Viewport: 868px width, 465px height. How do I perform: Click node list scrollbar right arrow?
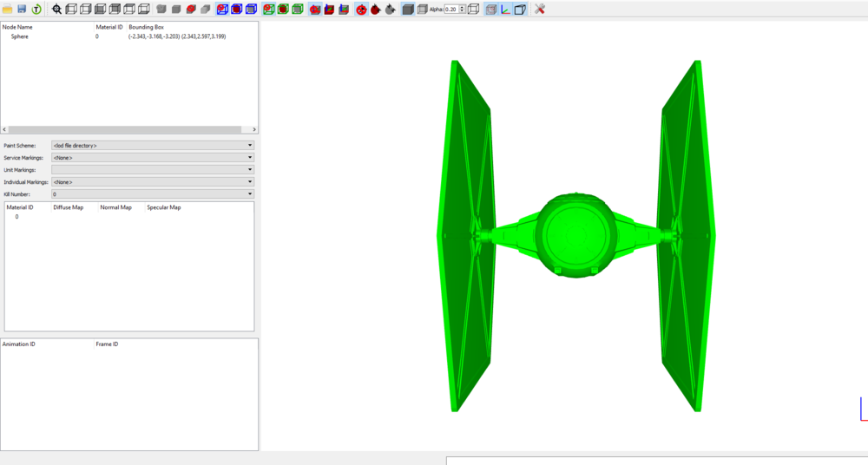(254, 129)
